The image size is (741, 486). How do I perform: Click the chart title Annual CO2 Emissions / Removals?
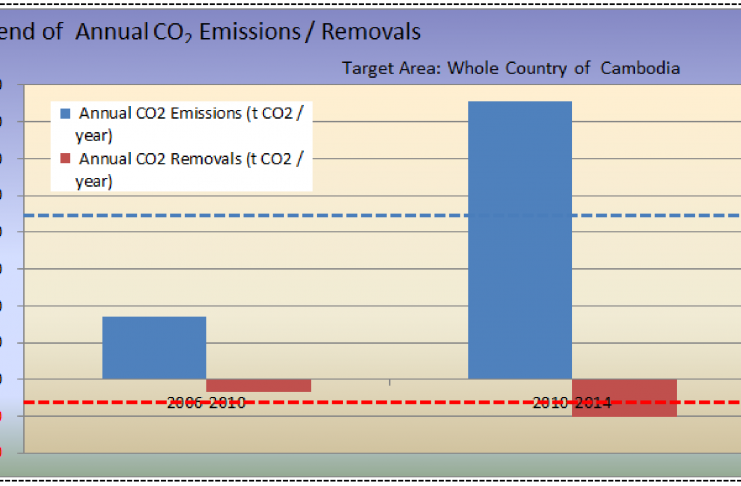(x=210, y=32)
